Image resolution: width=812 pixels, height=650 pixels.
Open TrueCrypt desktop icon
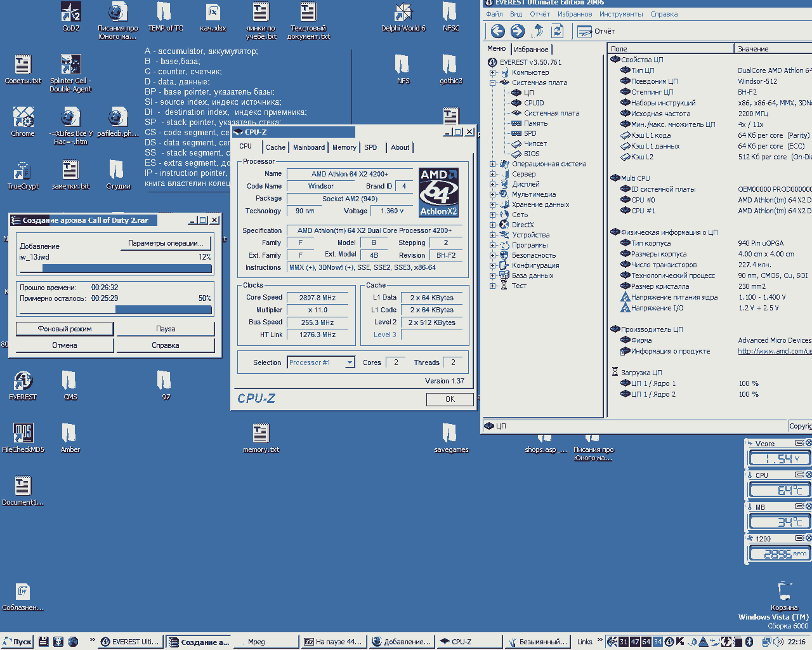(x=23, y=175)
